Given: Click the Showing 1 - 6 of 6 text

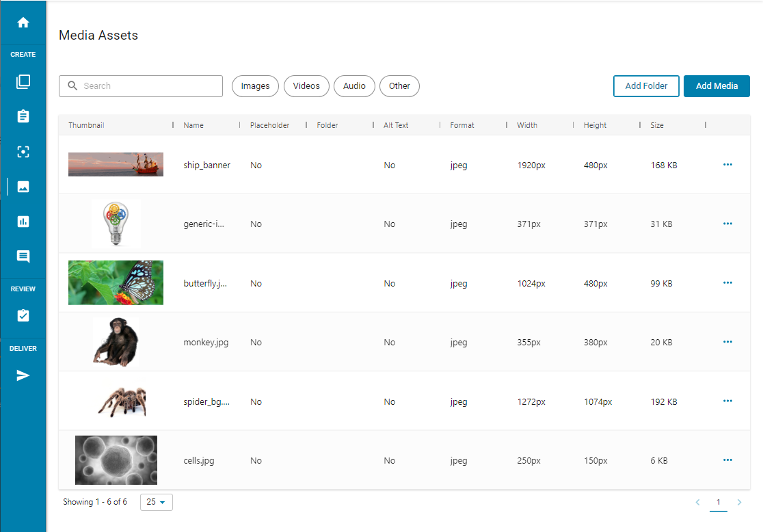Looking at the screenshot, I should [x=95, y=502].
